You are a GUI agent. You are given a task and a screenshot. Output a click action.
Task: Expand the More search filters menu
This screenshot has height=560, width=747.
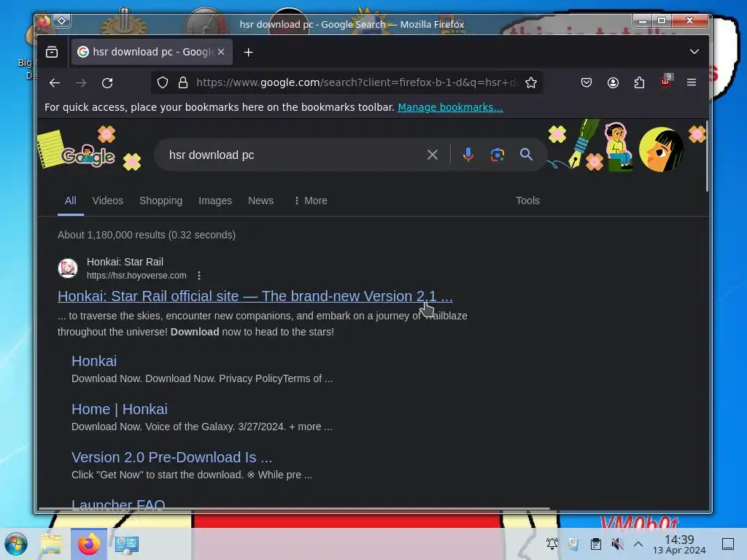tap(311, 201)
